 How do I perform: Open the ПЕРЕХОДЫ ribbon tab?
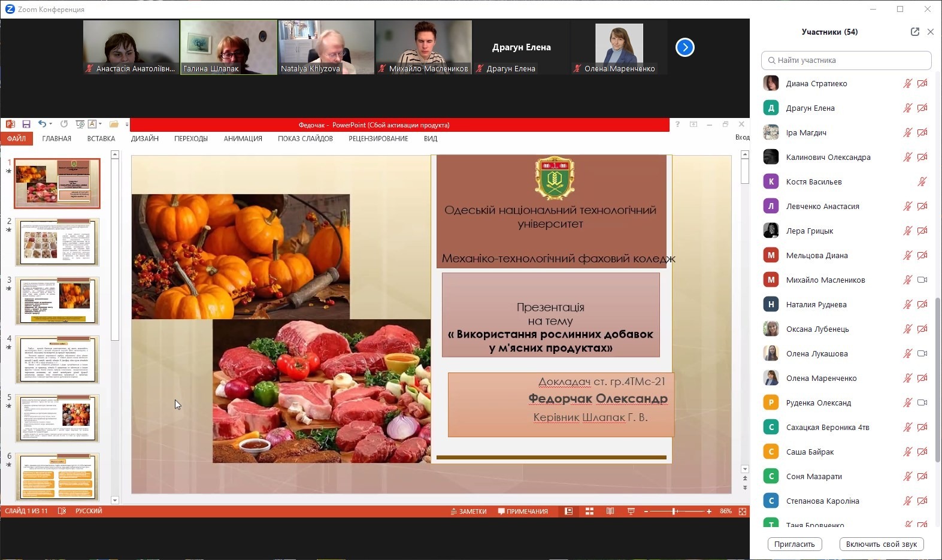click(x=191, y=138)
